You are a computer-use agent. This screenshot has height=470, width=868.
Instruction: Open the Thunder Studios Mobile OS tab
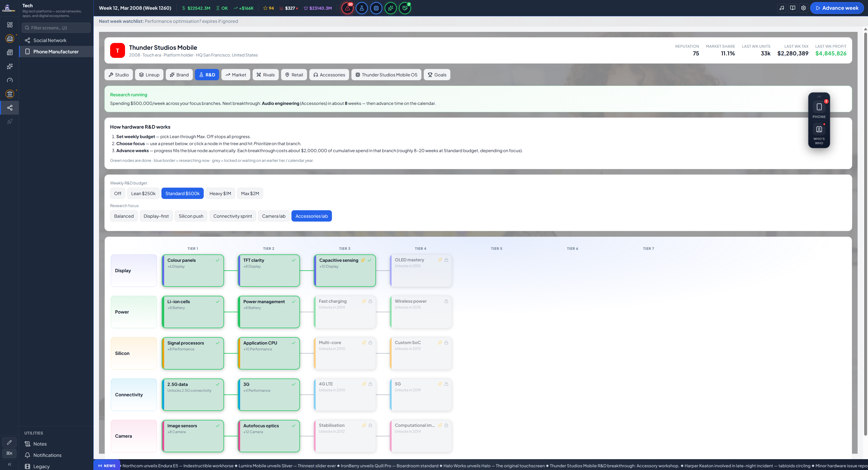click(x=386, y=75)
